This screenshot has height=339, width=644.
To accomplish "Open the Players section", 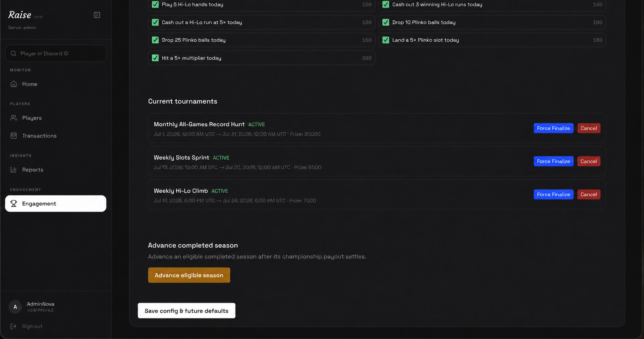I will [56, 118].
